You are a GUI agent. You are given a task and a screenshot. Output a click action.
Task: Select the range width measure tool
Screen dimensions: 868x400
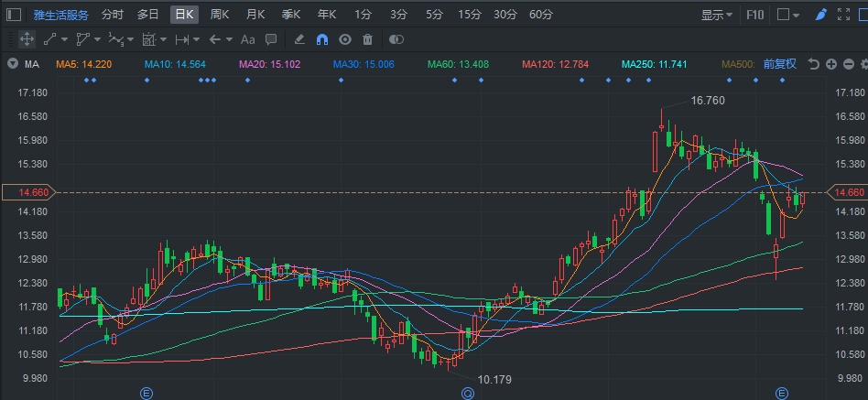(181, 39)
